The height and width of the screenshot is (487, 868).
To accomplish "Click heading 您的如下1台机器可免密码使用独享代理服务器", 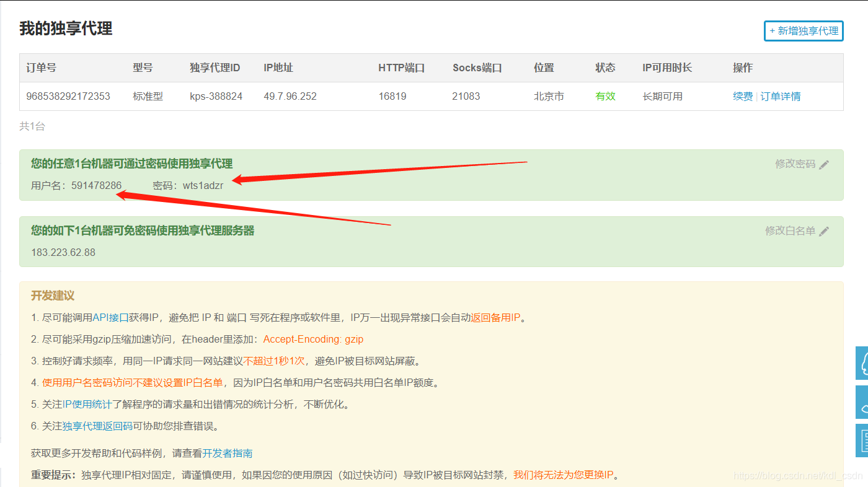I will pyautogui.click(x=143, y=231).
